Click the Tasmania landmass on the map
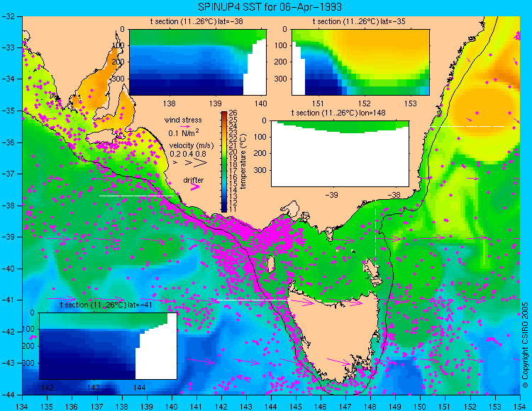Image resolution: width=532 pixels, height=411 pixels. tap(334, 335)
